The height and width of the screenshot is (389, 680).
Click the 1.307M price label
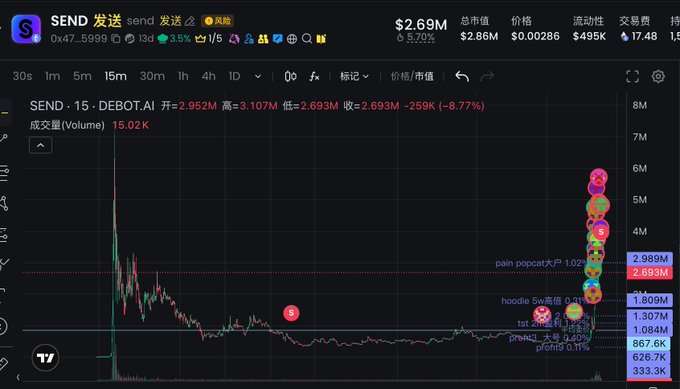click(x=650, y=316)
